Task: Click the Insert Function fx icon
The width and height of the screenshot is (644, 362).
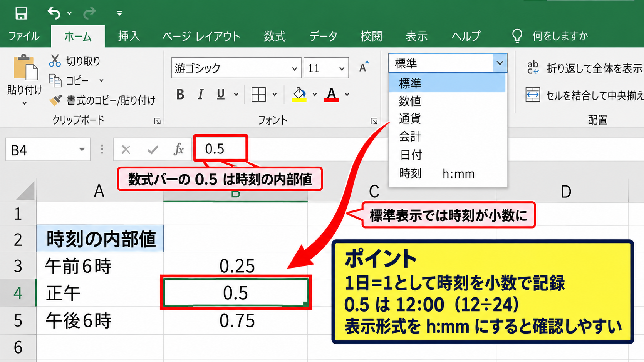Action: coord(178,149)
